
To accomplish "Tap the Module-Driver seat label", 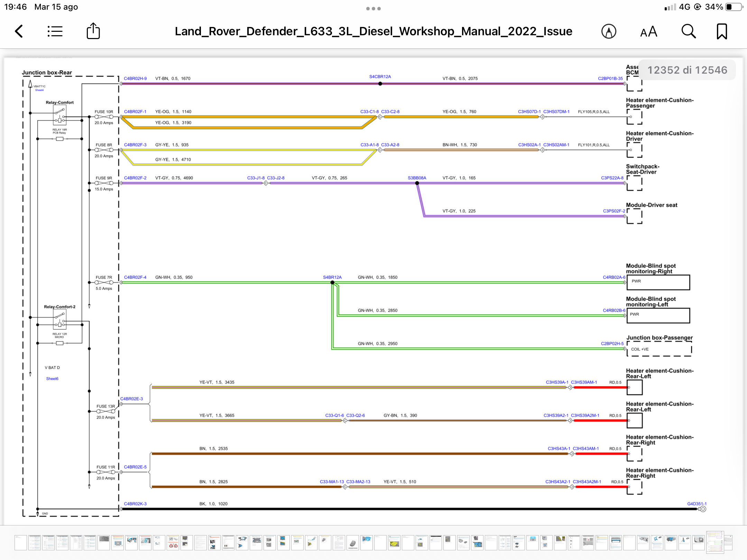I will pyautogui.click(x=652, y=205).
